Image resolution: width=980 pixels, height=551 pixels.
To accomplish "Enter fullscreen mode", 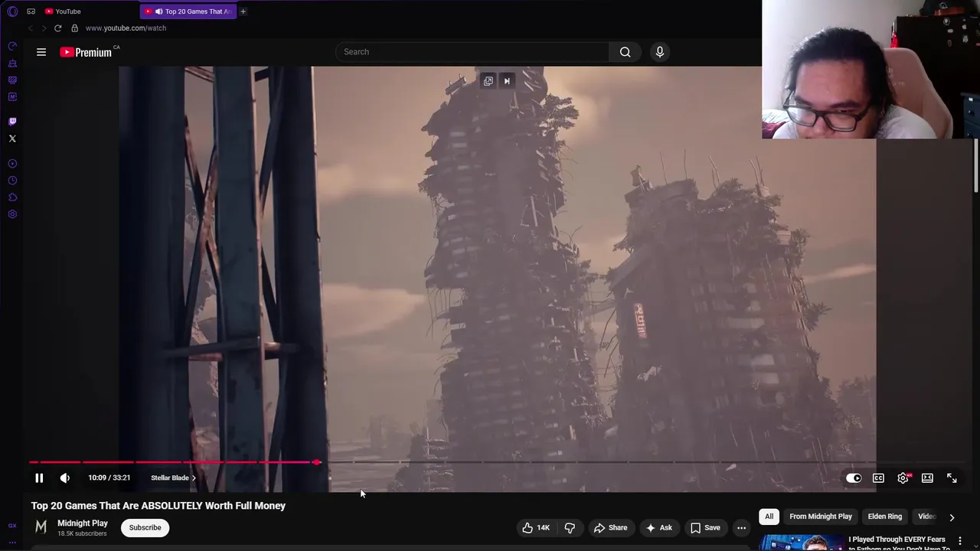I will 952,478.
